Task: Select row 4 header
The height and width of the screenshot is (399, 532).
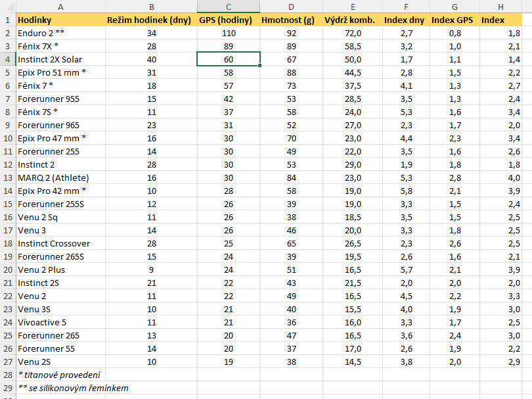Action: click(x=8, y=59)
